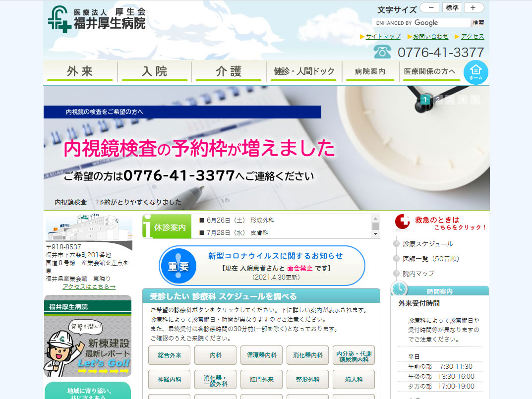Image resolution: width=532 pixels, height=399 pixels.
Task: Open the 介護 navigation menu
Action: pyautogui.click(x=229, y=71)
